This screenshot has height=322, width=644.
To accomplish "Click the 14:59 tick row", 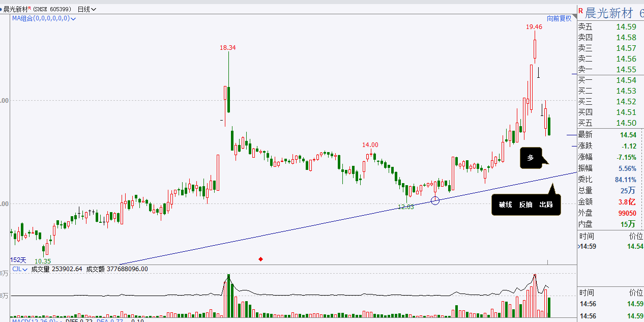I will coord(610,246).
